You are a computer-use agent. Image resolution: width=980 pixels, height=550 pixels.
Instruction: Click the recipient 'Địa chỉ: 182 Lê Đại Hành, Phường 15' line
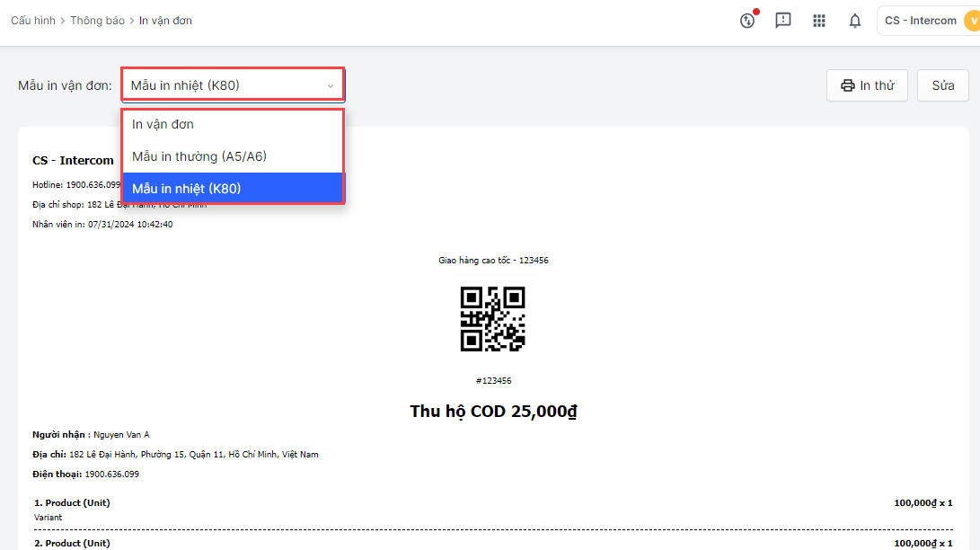click(175, 455)
